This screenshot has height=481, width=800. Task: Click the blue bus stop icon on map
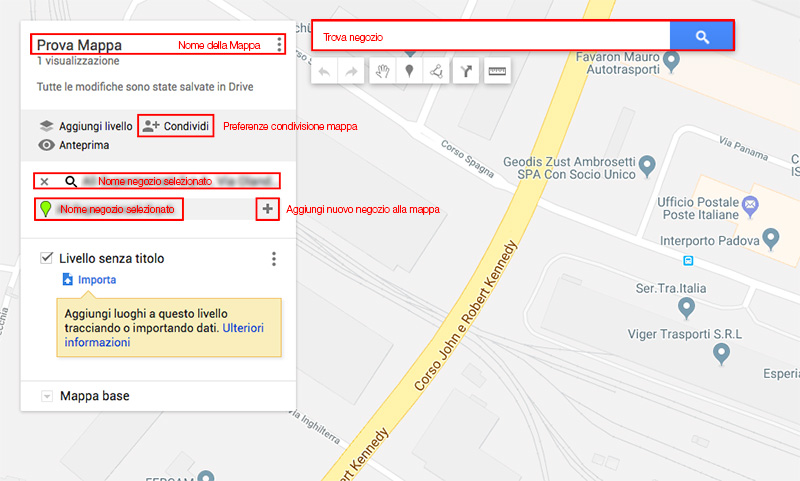688,261
